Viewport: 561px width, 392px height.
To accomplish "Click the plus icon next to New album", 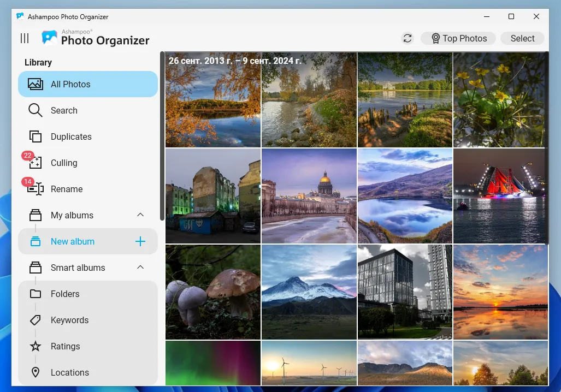I will (140, 241).
